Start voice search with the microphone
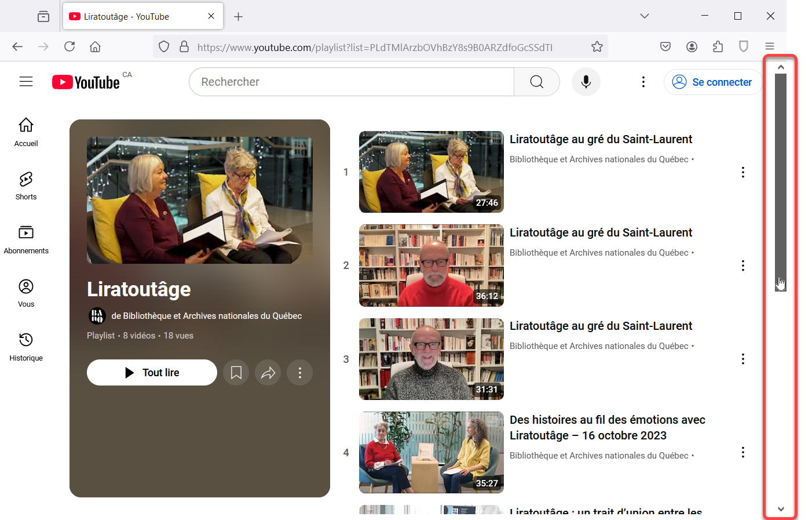 pyautogui.click(x=586, y=82)
